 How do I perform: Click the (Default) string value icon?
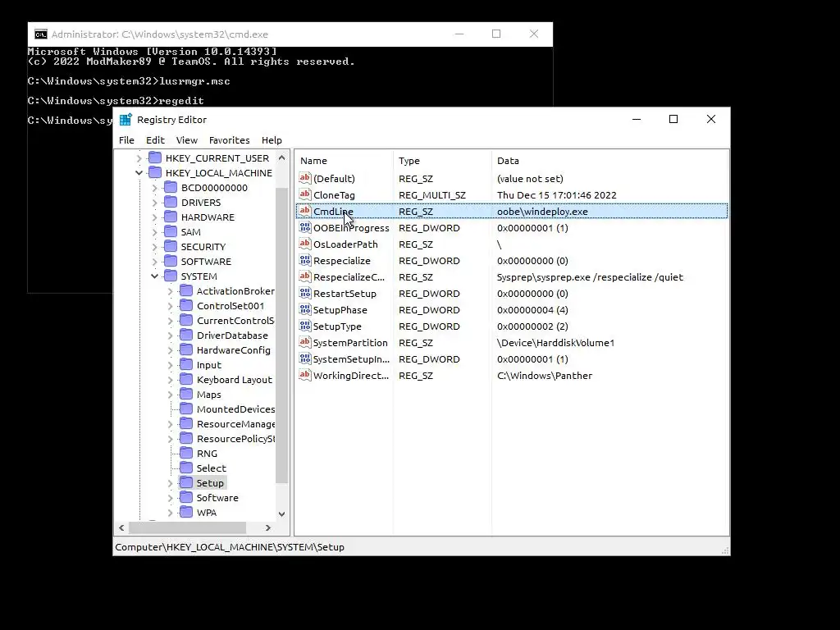(x=305, y=178)
